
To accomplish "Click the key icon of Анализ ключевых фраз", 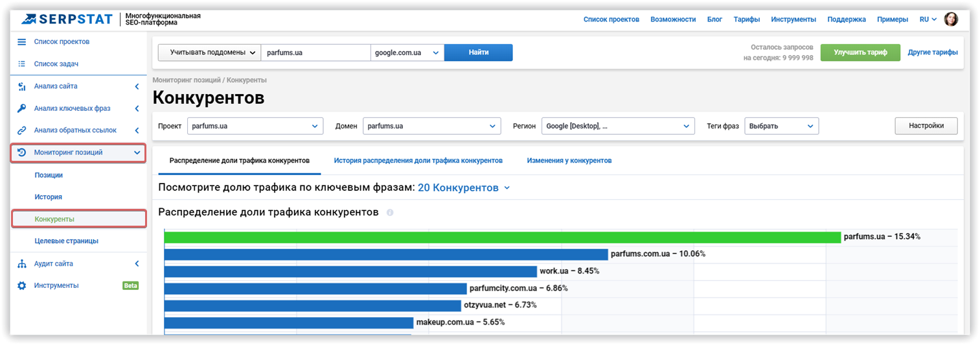I will point(21,108).
